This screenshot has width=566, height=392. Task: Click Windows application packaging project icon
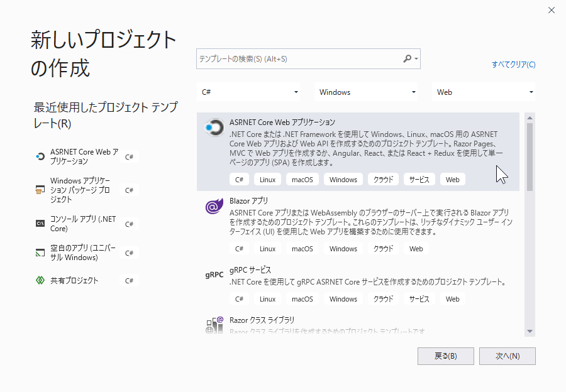pyautogui.click(x=40, y=190)
